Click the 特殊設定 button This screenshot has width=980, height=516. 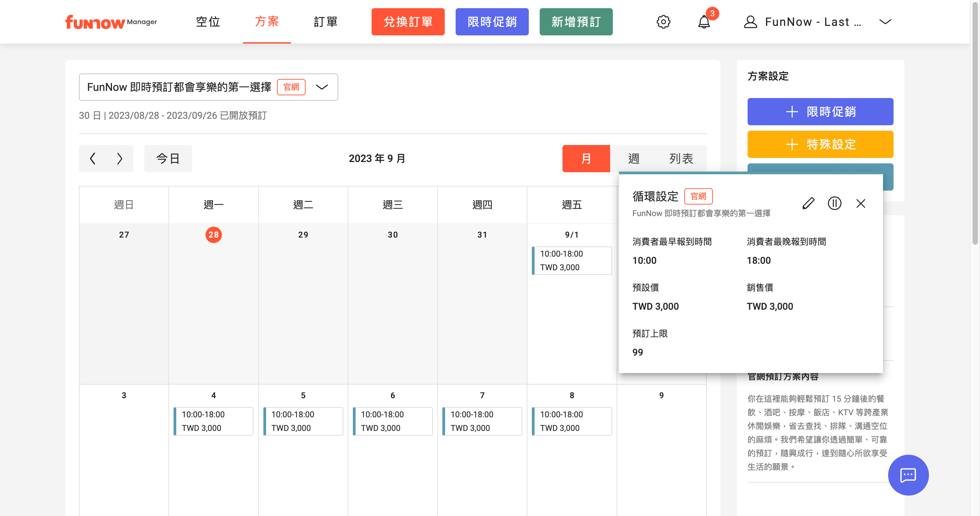820,144
